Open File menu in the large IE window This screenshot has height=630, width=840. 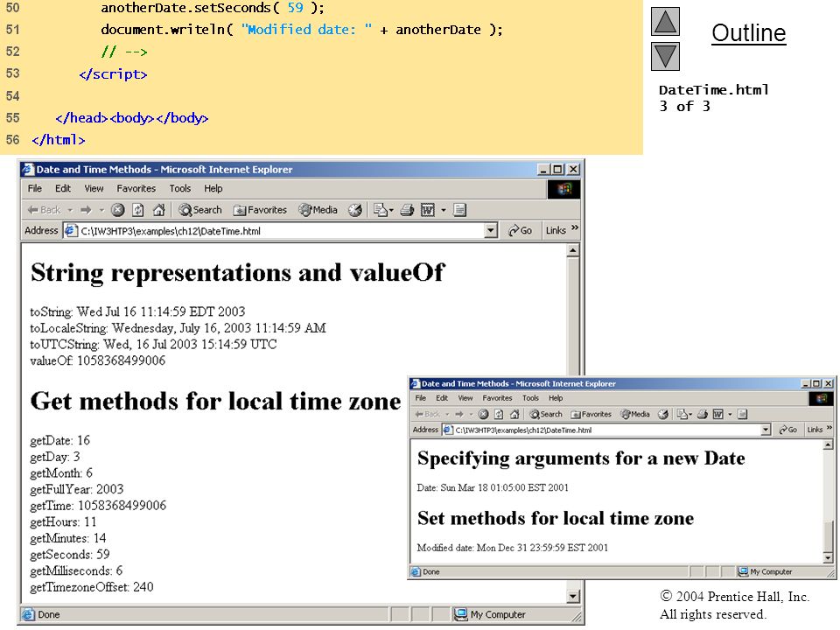coord(35,189)
